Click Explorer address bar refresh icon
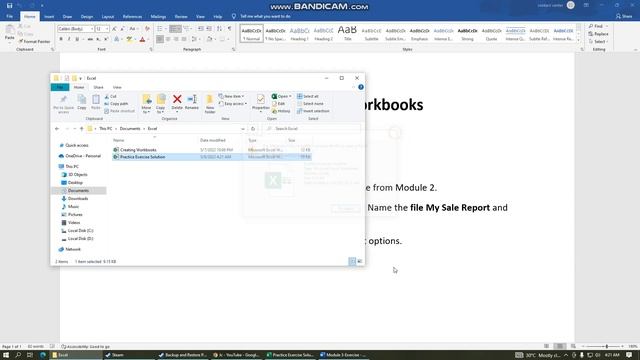This screenshot has height=360, width=640. (x=253, y=129)
